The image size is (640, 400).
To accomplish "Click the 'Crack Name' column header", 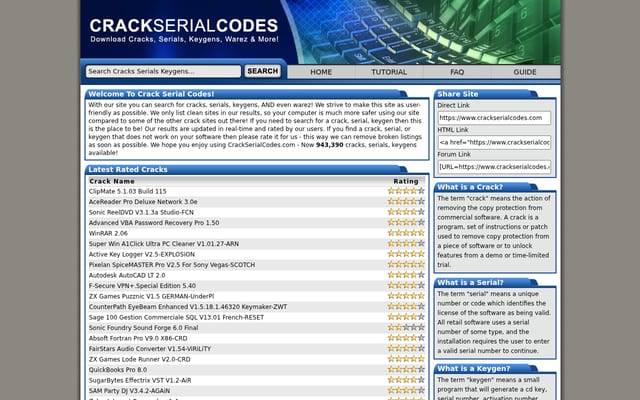I will (x=112, y=181).
